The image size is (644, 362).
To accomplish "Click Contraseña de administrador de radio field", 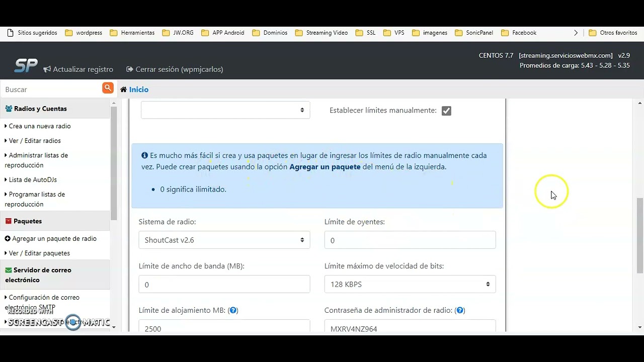I will click(410, 326).
